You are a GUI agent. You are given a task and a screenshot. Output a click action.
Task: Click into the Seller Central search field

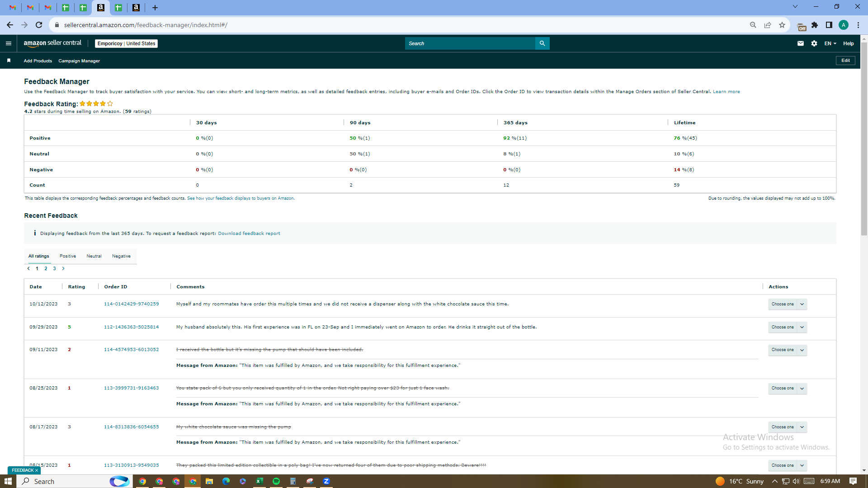(x=470, y=43)
